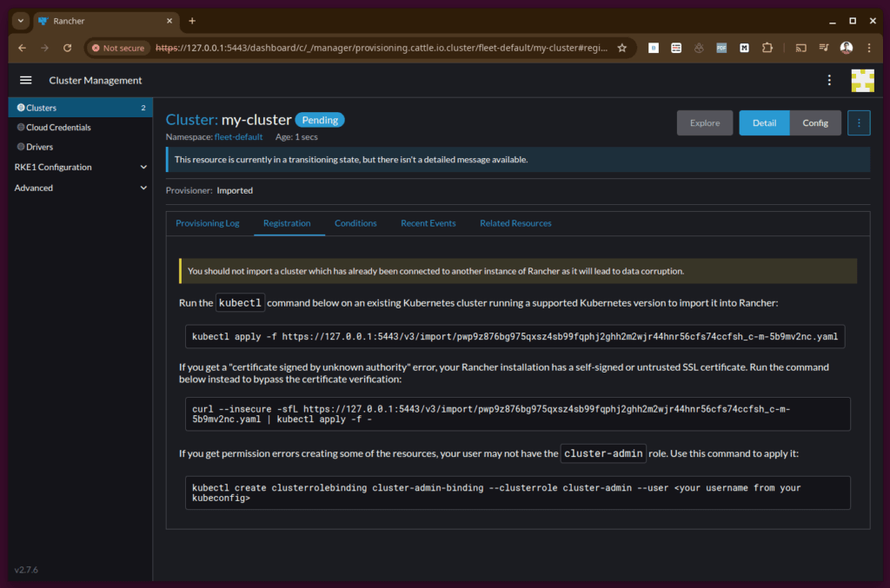Copy the kubectl apply import command
Screen dimensions: 890x588
pos(515,336)
